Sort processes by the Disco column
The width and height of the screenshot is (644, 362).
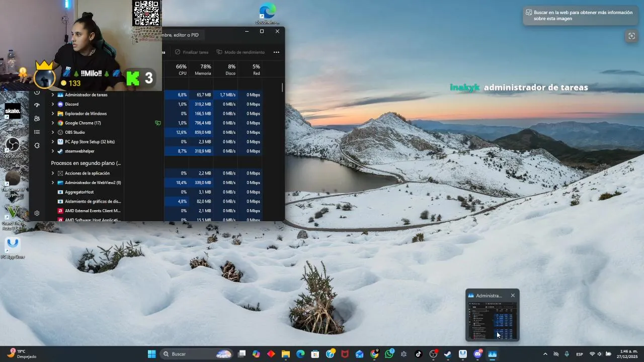[225, 69]
